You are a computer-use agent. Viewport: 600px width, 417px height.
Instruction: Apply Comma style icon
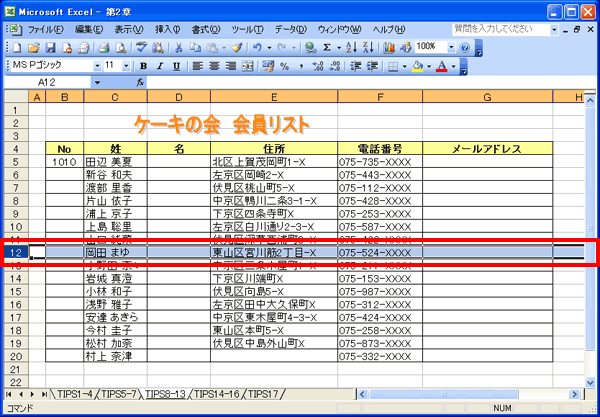point(301,67)
